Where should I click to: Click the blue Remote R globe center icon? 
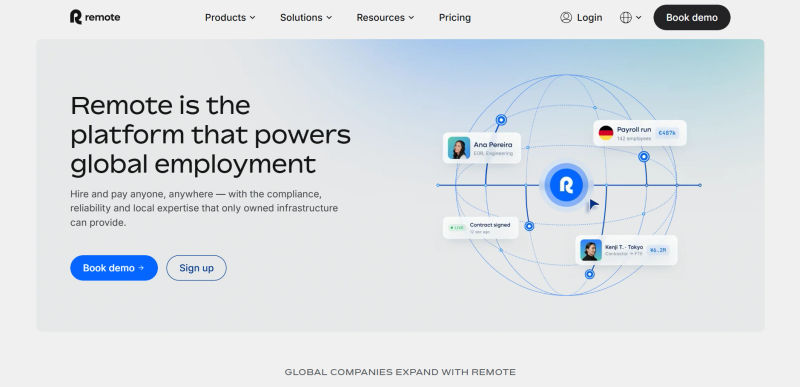tap(566, 185)
